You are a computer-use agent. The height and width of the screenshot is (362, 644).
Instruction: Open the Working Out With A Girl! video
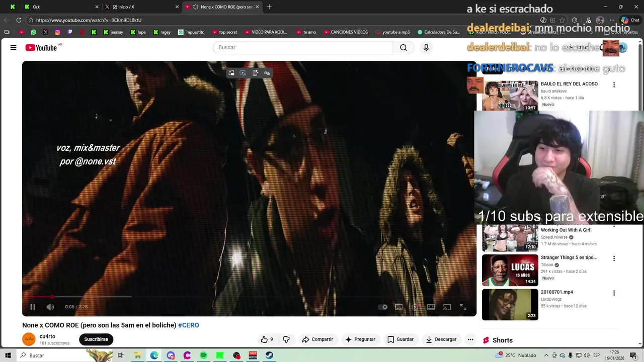pyautogui.click(x=566, y=230)
